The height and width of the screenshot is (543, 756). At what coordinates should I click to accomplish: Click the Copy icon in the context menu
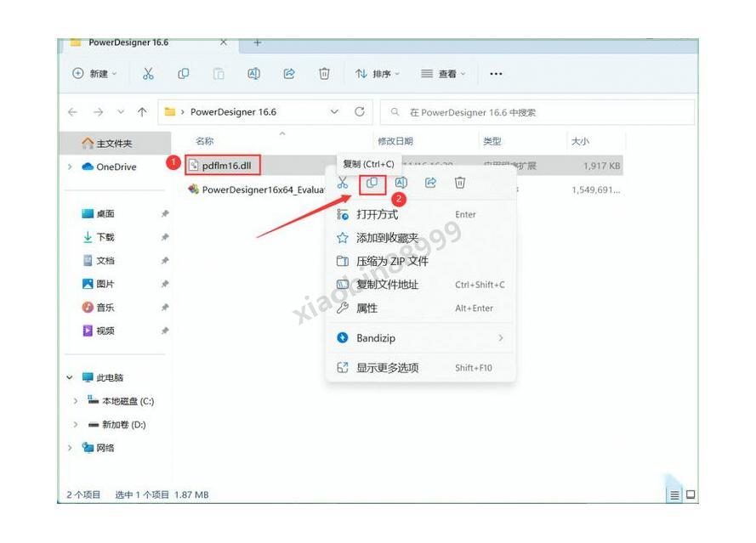pos(372,183)
